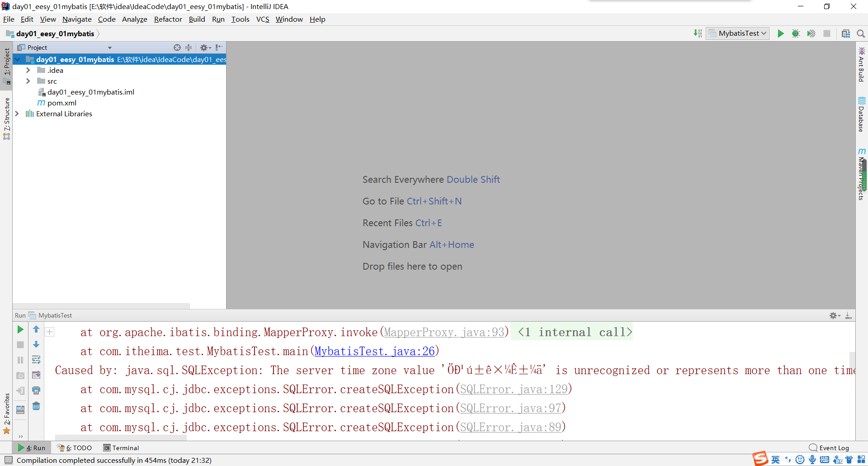Viewport: 868px width, 466px height.
Task: Click the Run panel stop square
Action: [x=20, y=345]
